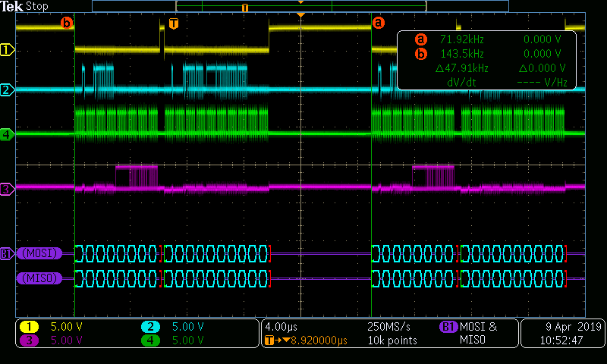Click the channel 3 magenta ground marker
Image resolution: width=607 pixels, height=364 pixels.
7,189
